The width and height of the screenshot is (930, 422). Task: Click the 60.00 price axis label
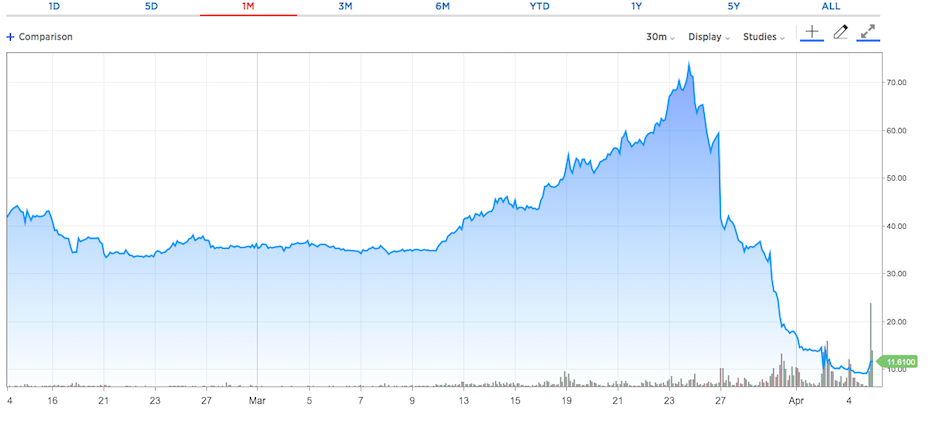coord(896,131)
